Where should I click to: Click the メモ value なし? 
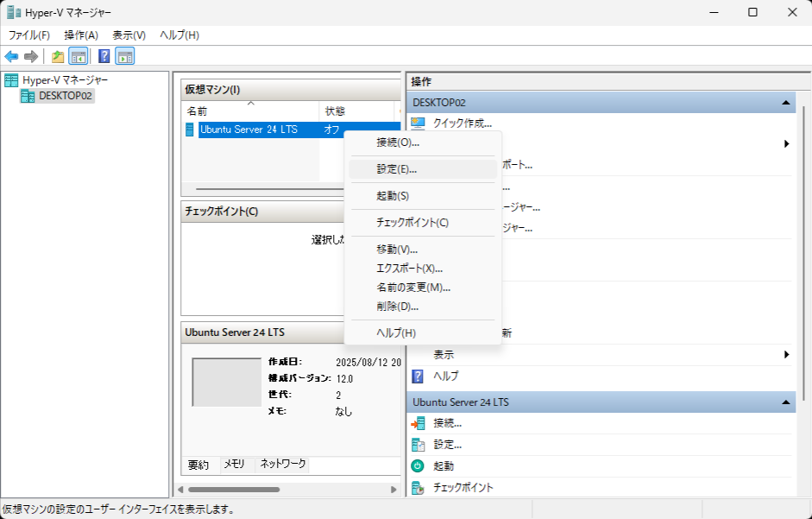[x=343, y=412]
